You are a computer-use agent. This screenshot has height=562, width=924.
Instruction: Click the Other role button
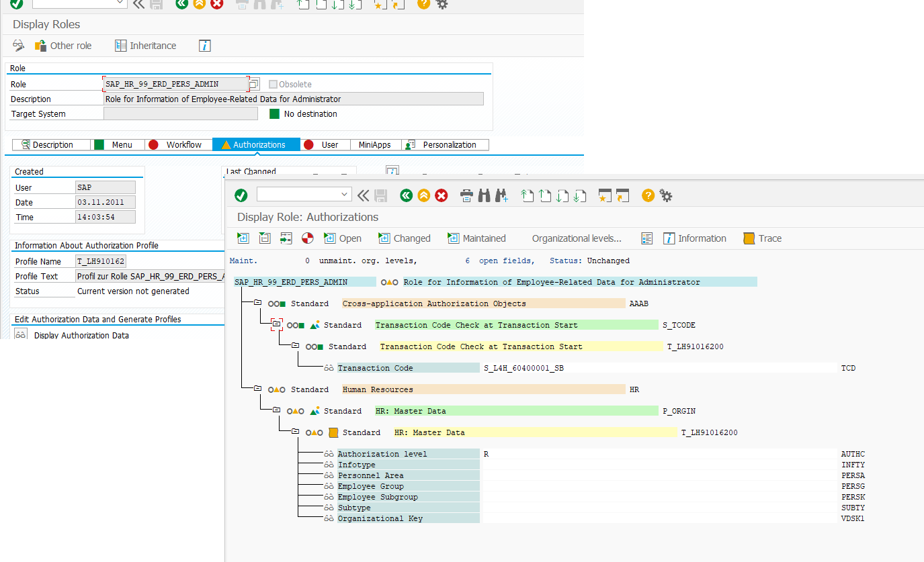(x=62, y=46)
